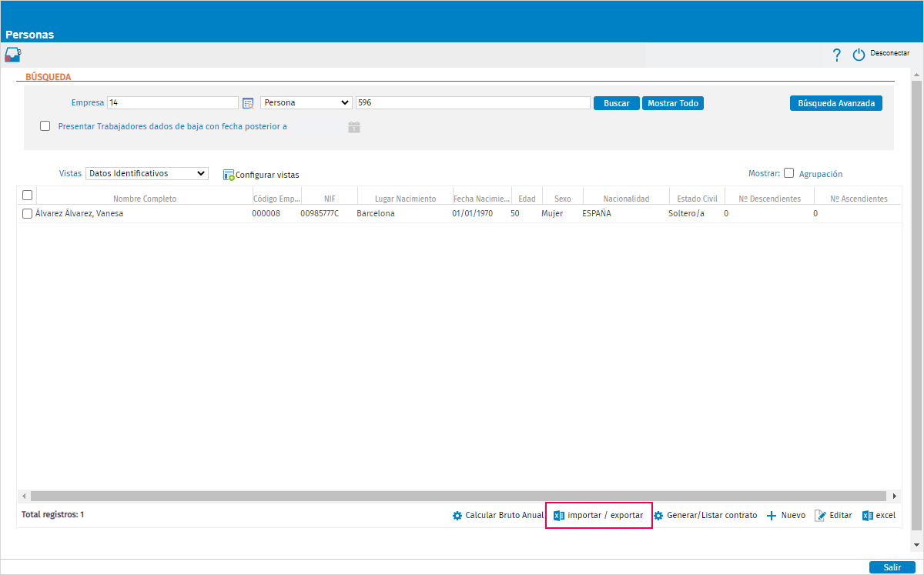This screenshot has width=924, height=575.
Task: Click the Configurar vistas icon
Action: click(229, 176)
